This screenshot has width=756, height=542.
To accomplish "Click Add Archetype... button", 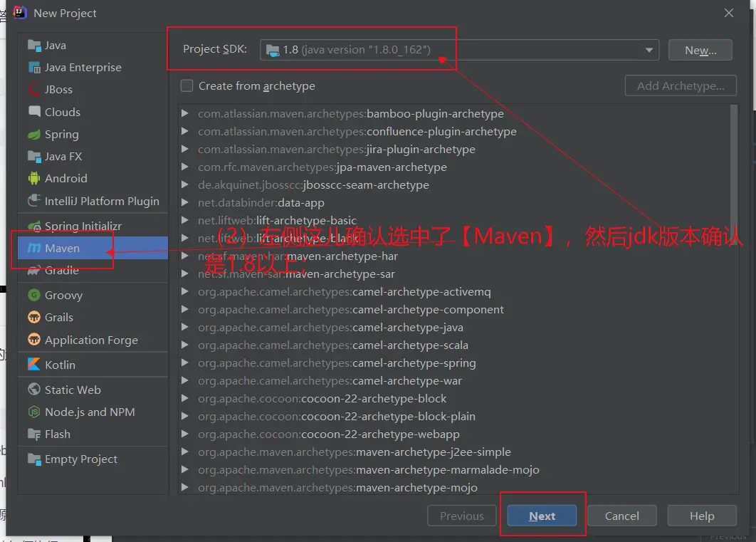I will pyautogui.click(x=681, y=86).
